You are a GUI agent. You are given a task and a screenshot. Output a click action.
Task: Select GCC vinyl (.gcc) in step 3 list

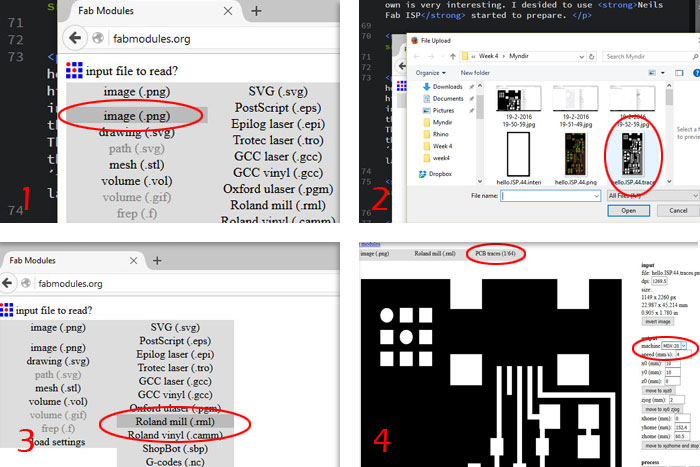pyautogui.click(x=175, y=395)
